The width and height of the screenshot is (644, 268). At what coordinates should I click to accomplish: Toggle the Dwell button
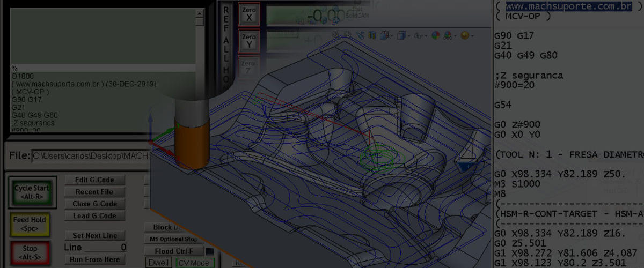click(x=159, y=263)
